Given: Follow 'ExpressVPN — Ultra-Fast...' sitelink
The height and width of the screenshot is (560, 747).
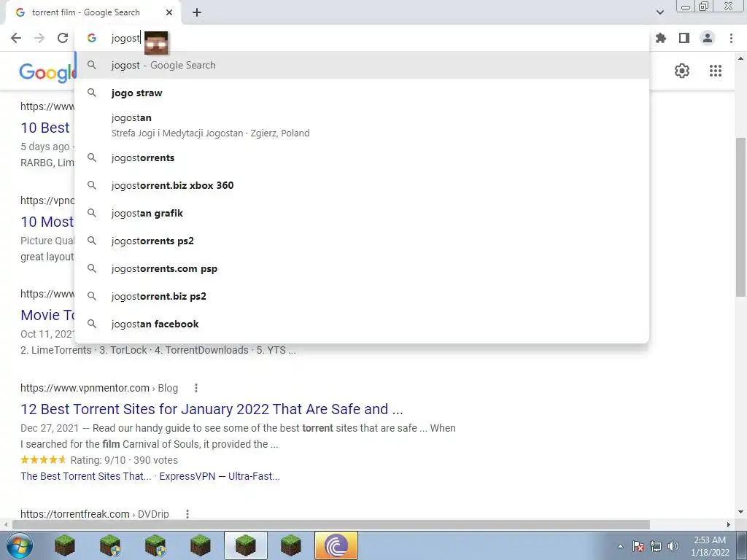Looking at the screenshot, I should [220, 476].
